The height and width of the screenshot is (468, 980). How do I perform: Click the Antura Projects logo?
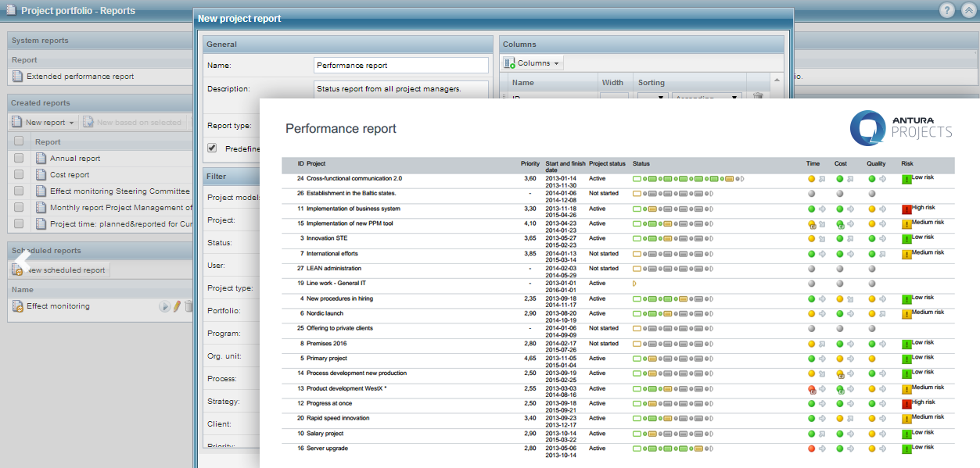(902, 127)
